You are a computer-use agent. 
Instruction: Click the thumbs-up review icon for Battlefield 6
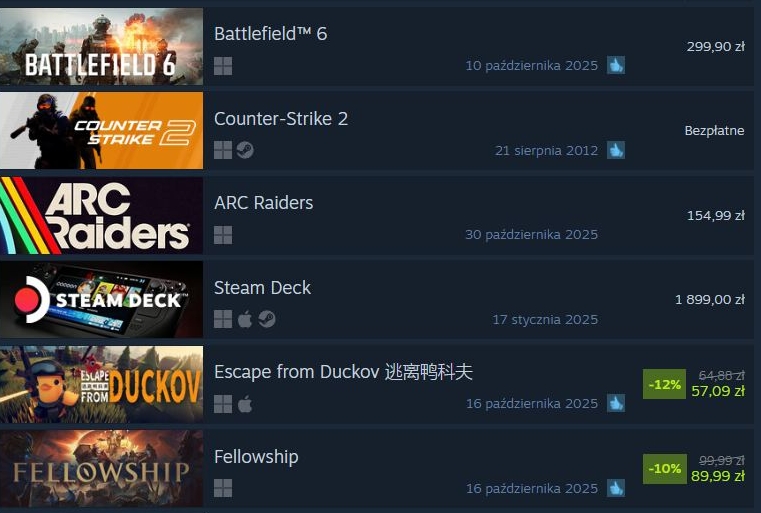point(616,65)
